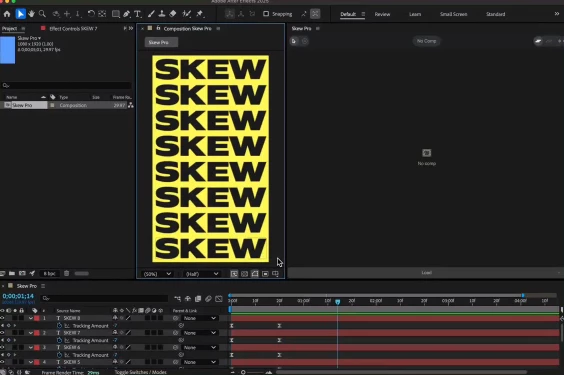Open the Effect Controls SKEW 7 tab
This screenshot has width=564, height=375.
73,28
